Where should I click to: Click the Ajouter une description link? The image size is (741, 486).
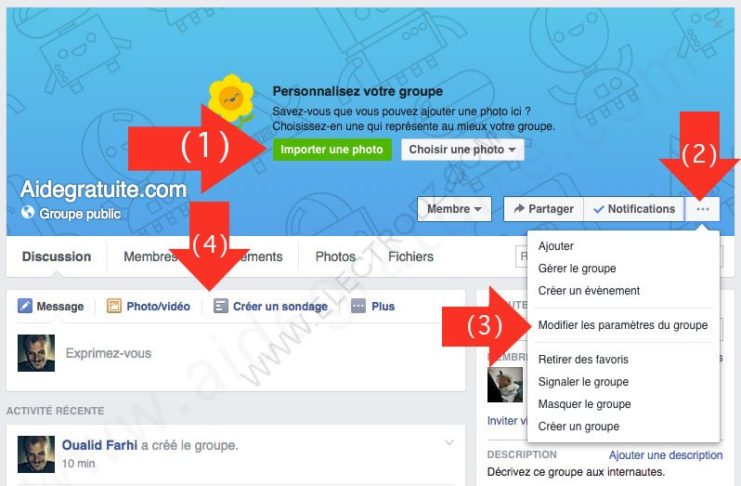click(665, 455)
